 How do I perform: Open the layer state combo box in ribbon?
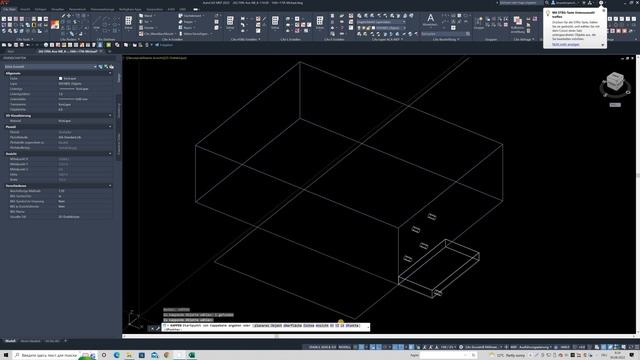[x=381, y=22]
